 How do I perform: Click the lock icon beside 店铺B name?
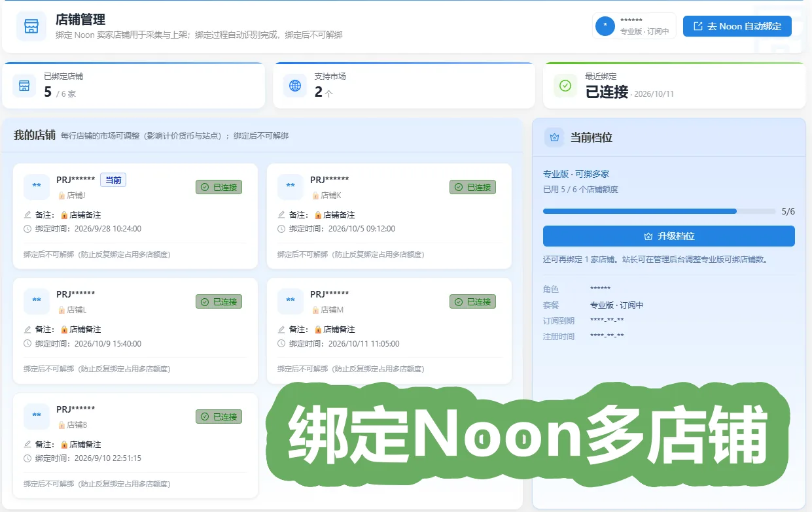pyautogui.click(x=62, y=424)
